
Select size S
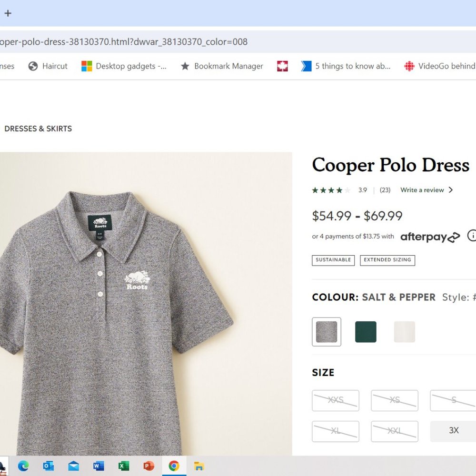tap(453, 400)
